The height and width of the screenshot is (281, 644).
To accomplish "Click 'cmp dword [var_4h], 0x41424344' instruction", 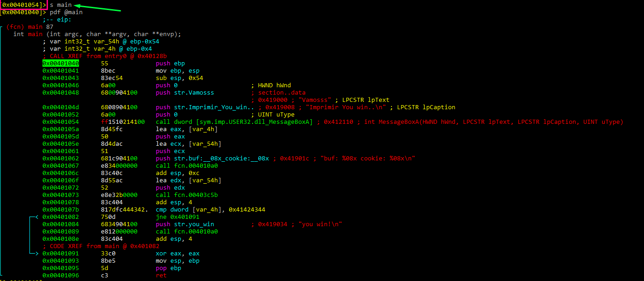I will pyautogui.click(x=211, y=209).
